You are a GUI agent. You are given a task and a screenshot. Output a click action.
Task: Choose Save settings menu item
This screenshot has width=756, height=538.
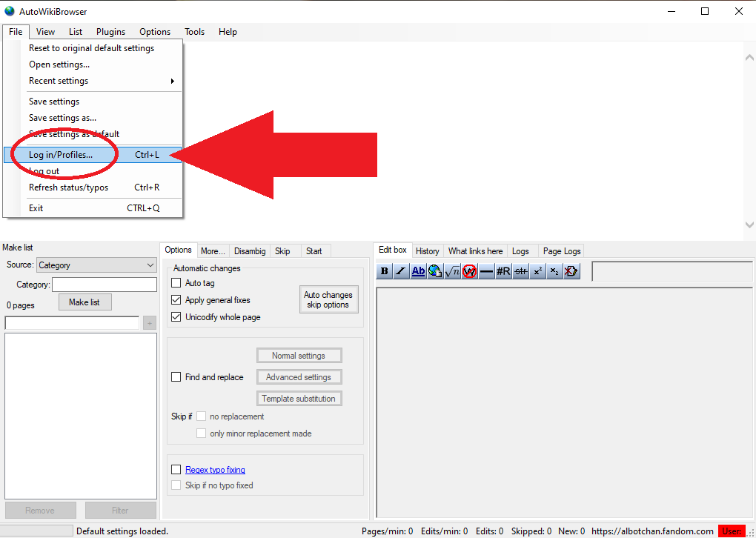point(93,102)
